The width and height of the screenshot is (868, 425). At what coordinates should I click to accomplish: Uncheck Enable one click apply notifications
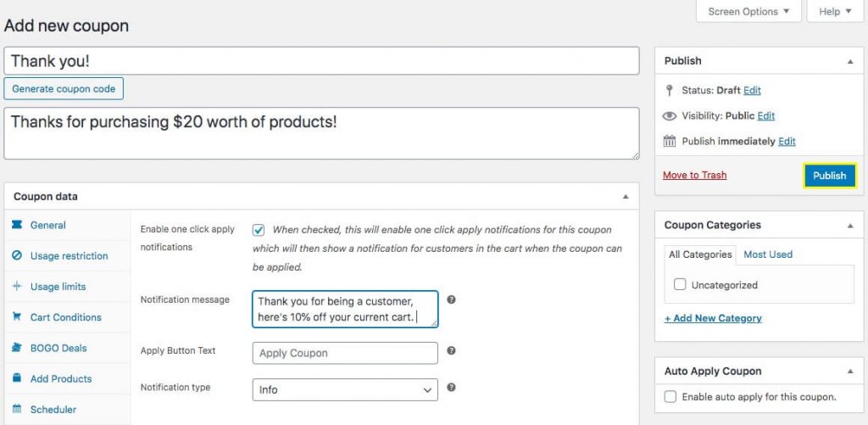coord(259,230)
